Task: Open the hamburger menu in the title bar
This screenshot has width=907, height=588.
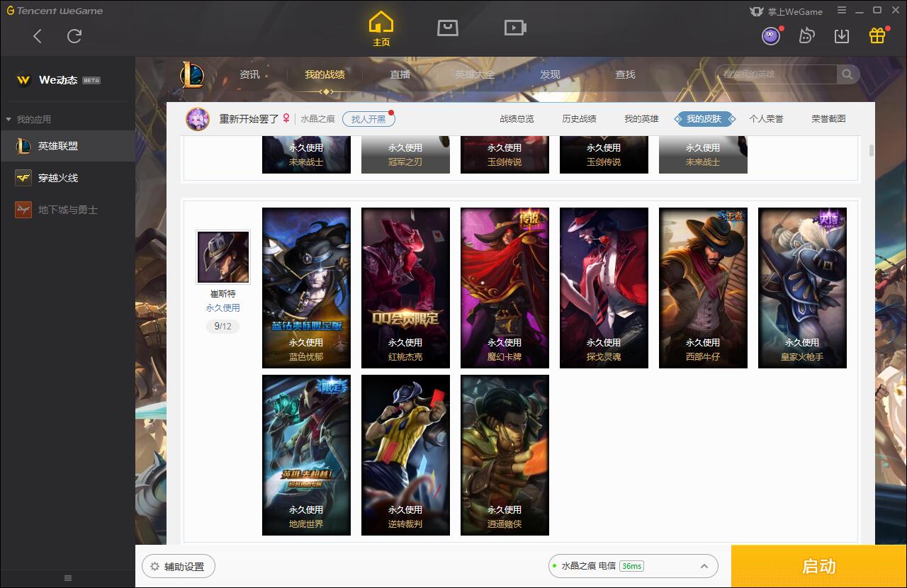Action: (842, 11)
